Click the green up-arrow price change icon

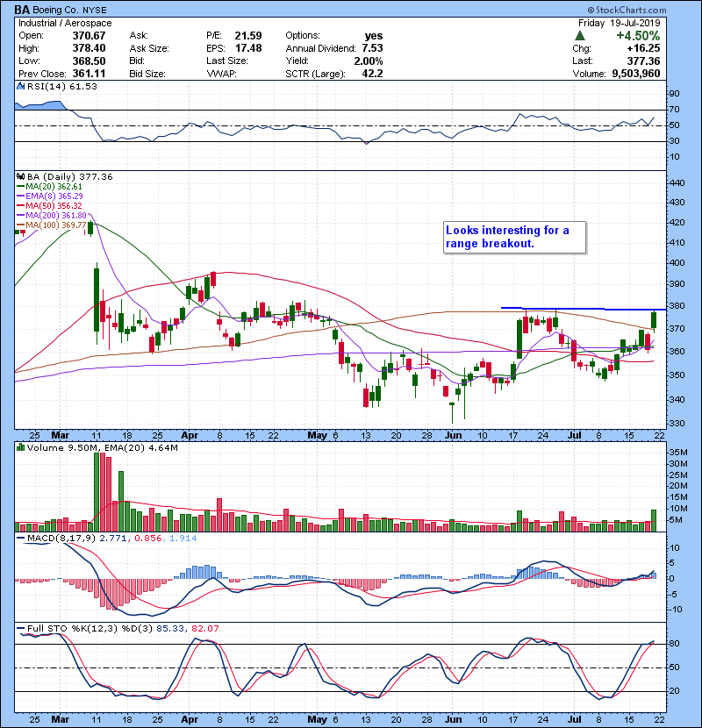click(579, 35)
